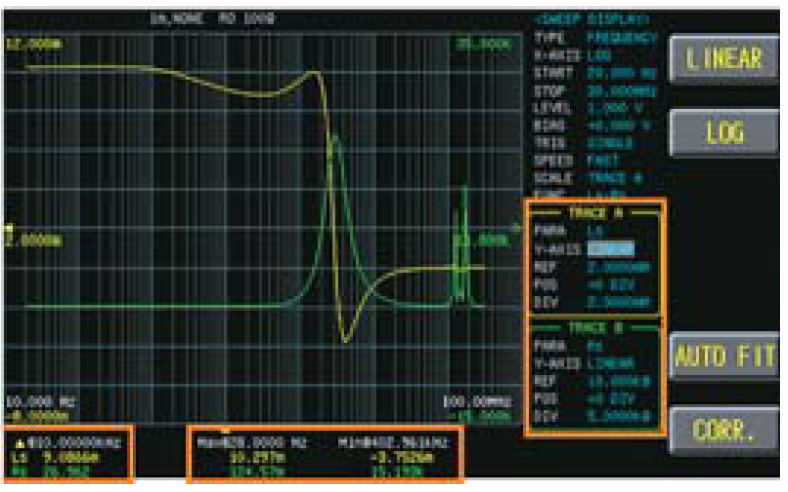Select the sweep STOP frequency field
788x492 pixels.
(x=622, y=91)
